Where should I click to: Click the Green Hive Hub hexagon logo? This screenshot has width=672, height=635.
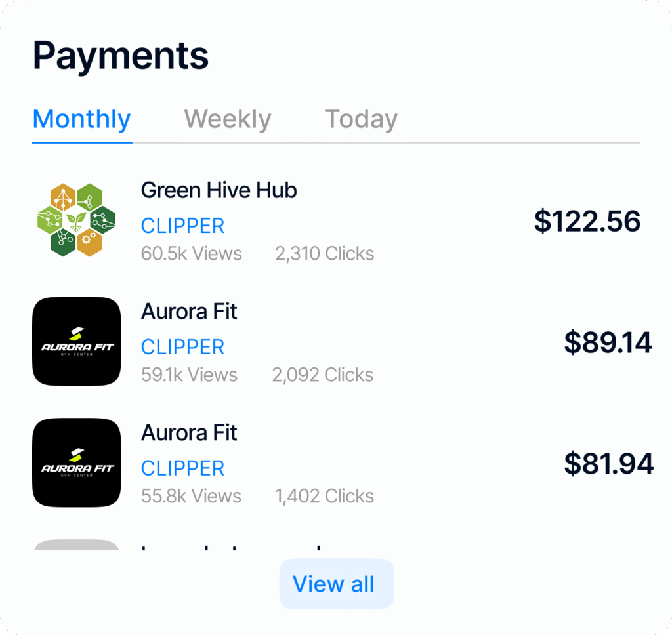76,220
